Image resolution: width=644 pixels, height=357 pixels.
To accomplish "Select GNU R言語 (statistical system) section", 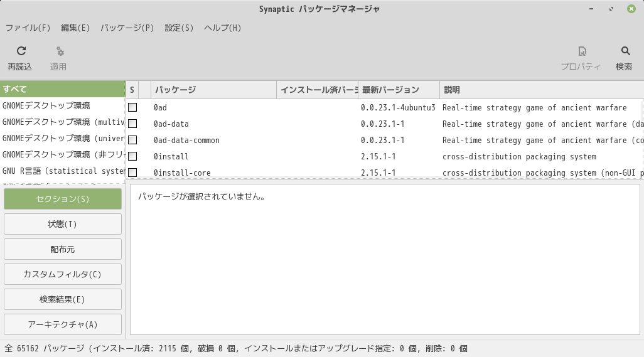I will [x=62, y=171].
